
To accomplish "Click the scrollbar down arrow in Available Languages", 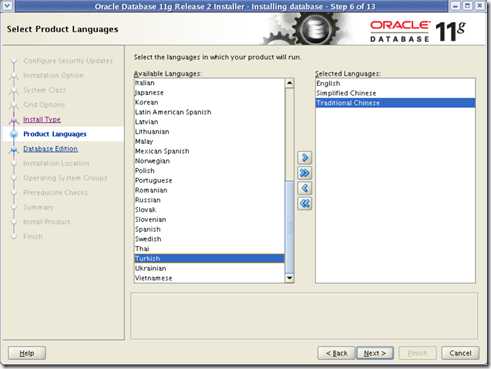I will 290,278.
